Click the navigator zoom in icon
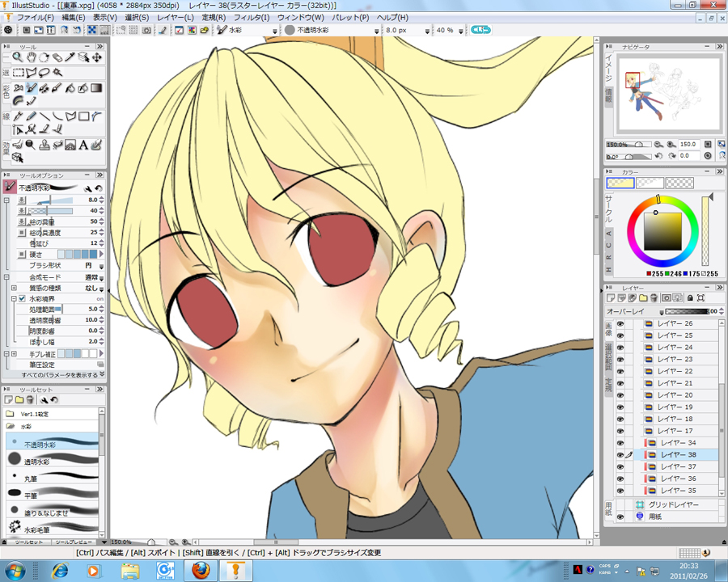 [x=671, y=145]
